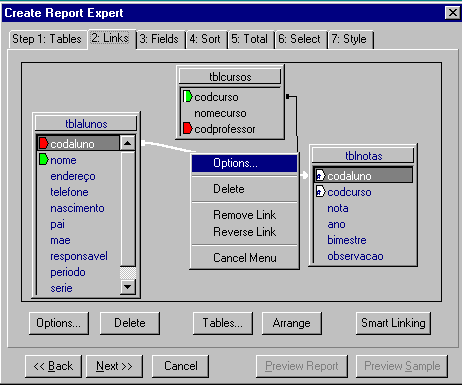
Task: Choose Options... in the context menu
Action: pyautogui.click(x=244, y=163)
